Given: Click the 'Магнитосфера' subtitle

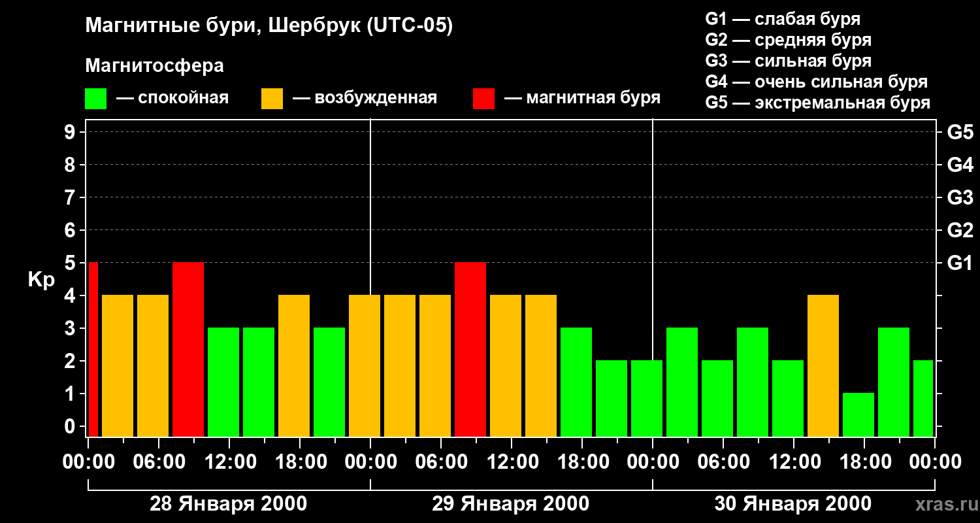Looking at the screenshot, I should [x=155, y=66].
